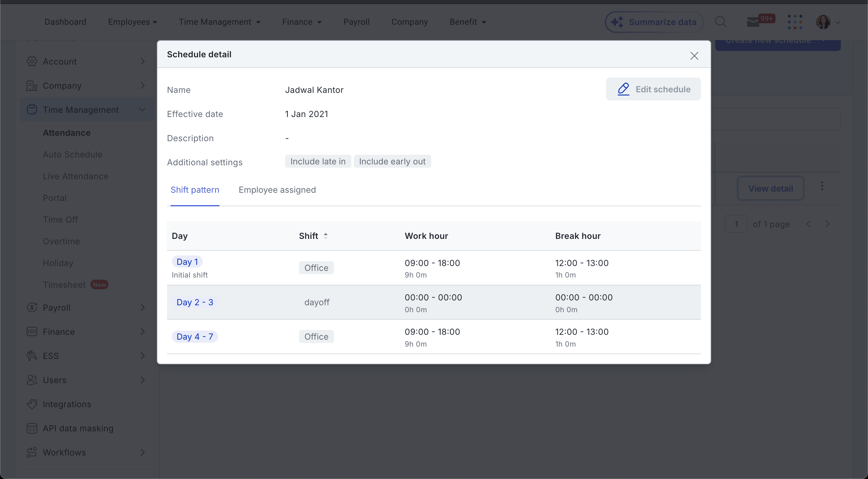The height and width of the screenshot is (479, 868).
Task: Open the user profile avatar
Action: click(823, 22)
